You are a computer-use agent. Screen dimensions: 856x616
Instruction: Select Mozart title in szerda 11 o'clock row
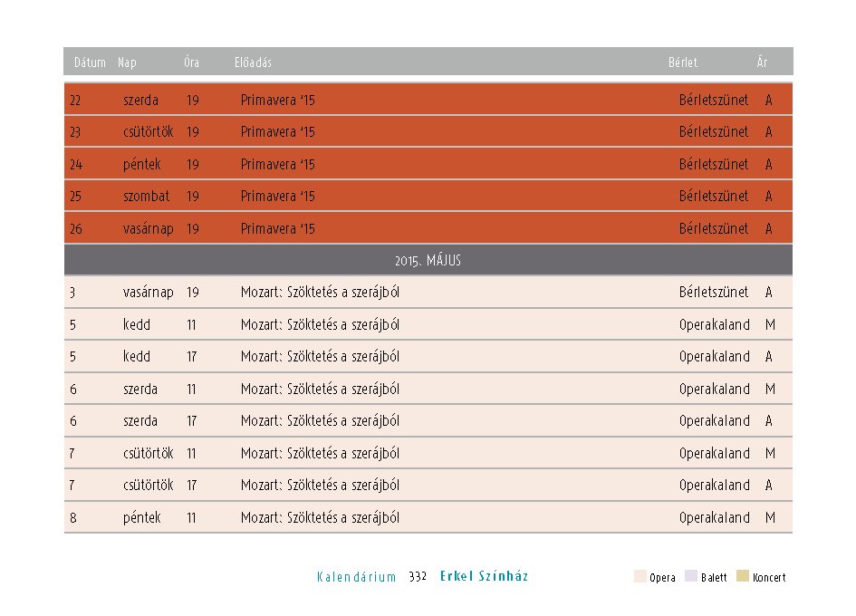[x=320, y=389]
